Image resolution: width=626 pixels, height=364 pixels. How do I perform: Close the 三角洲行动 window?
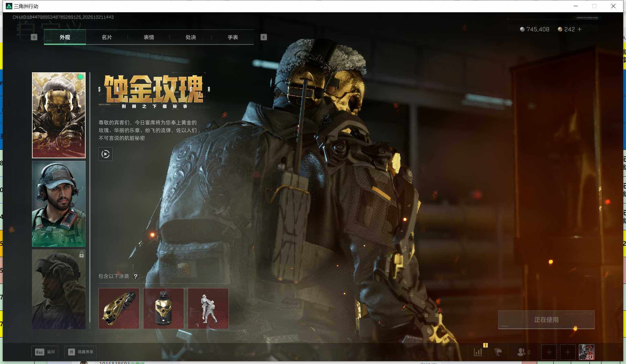613,6
